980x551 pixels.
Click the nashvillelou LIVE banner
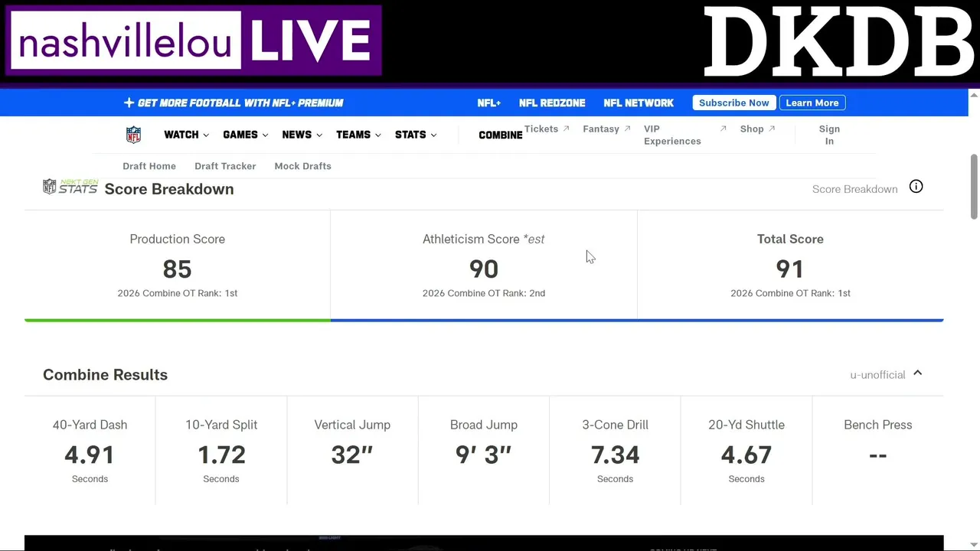click(194, 41)
